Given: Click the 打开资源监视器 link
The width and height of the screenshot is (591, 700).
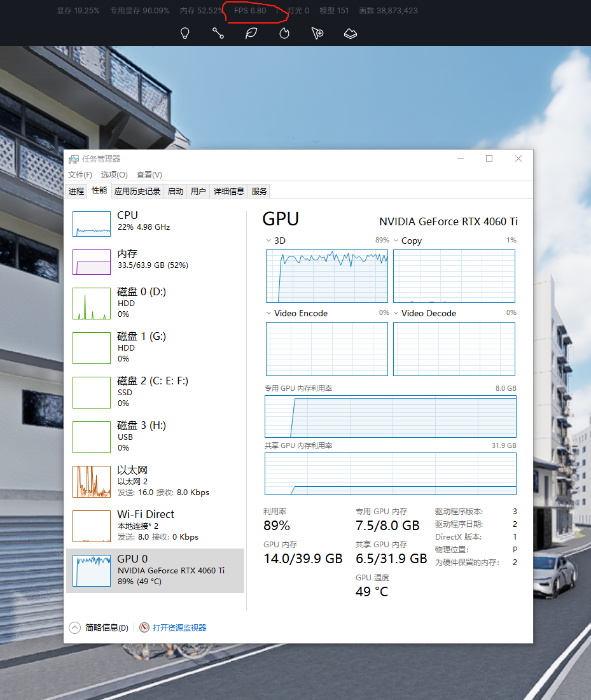Looking at the screenshot, I should click(179, 627).
